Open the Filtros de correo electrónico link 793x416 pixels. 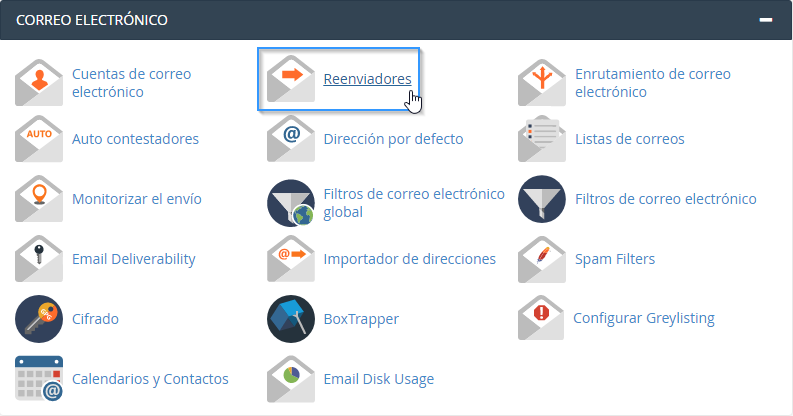tap(665, 199)
